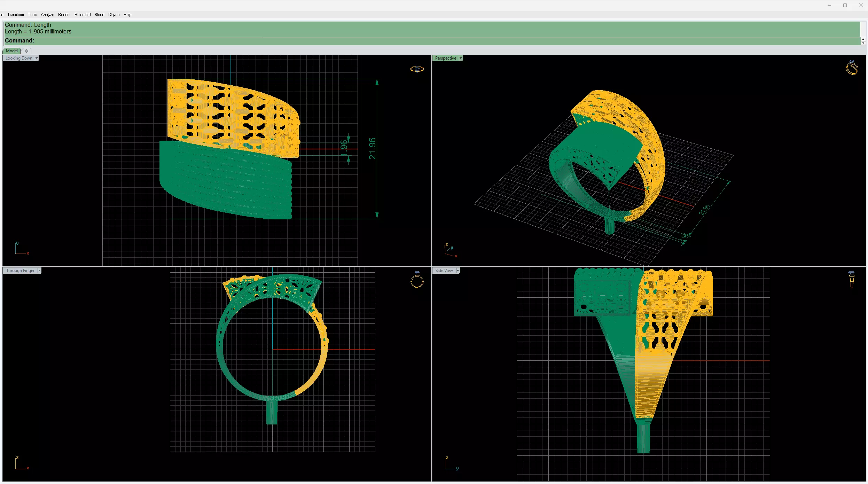Open the Render menu
Screen dimensions: 868x484
pos(64,15)
